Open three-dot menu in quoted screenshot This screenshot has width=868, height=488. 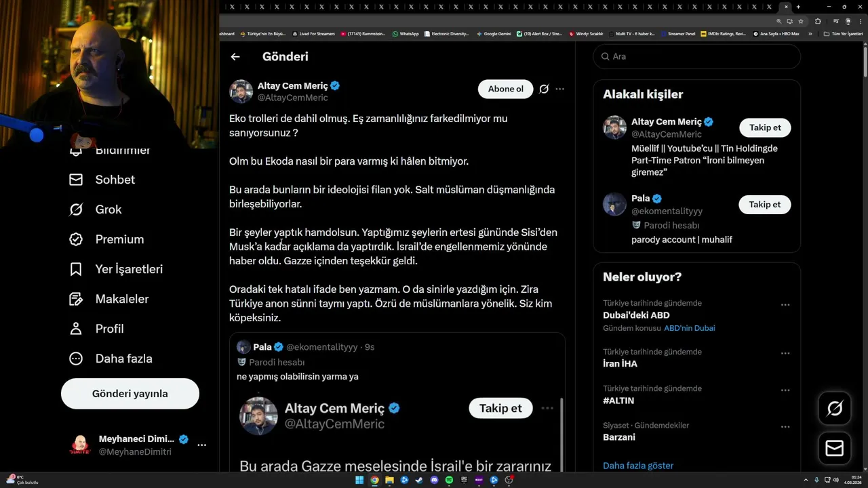547,408
